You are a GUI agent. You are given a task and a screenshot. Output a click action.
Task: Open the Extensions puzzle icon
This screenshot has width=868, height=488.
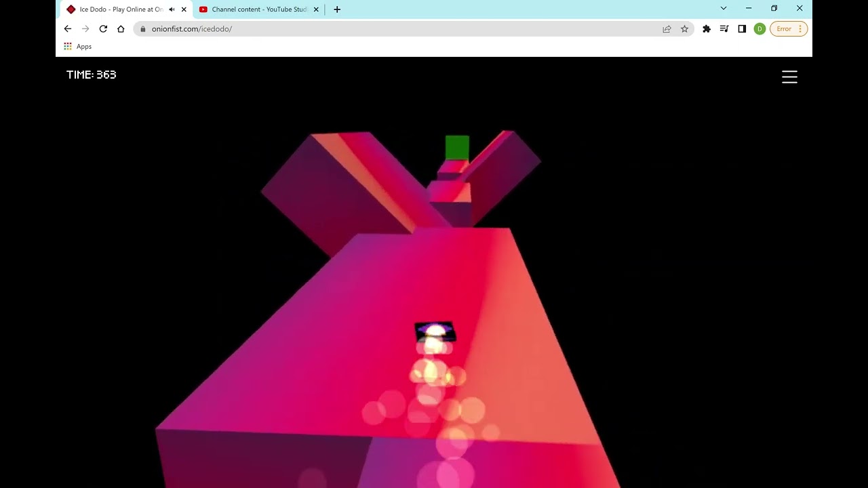coord(707,29)
